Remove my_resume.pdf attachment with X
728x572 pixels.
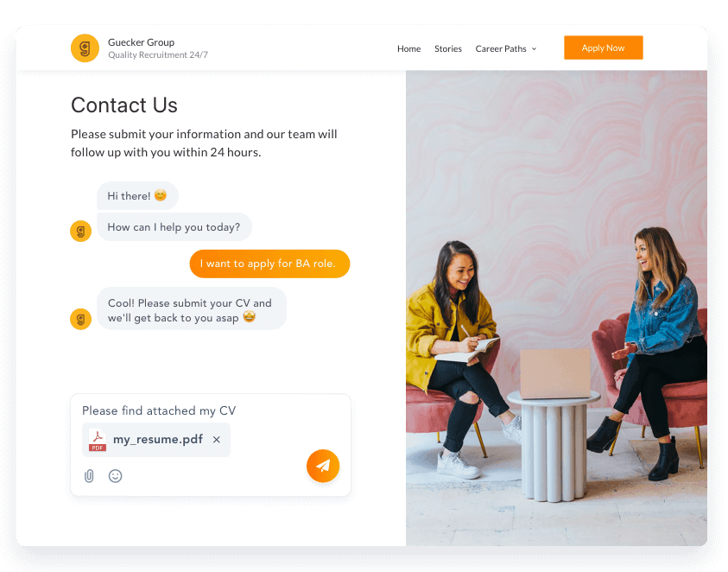pos(217,440)
